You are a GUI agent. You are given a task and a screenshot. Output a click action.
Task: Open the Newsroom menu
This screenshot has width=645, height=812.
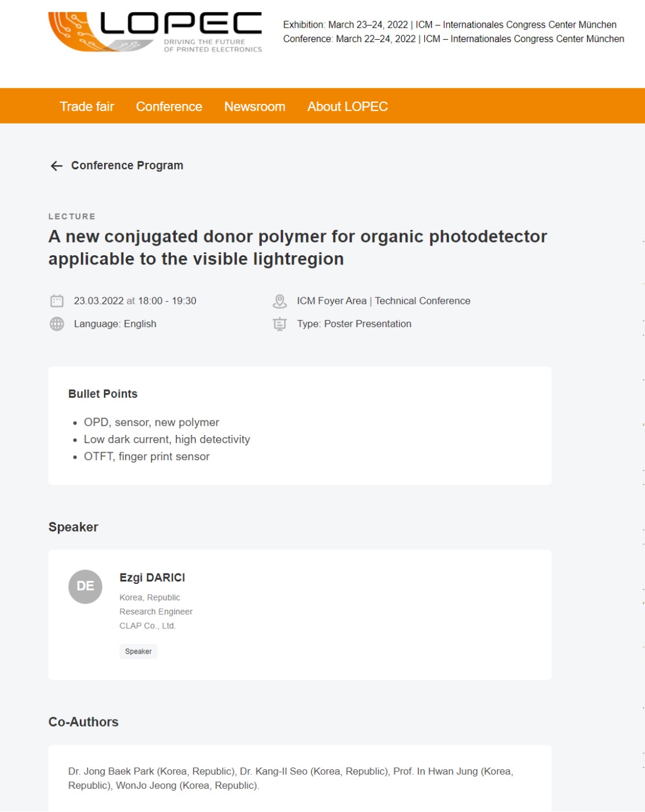pyautogui.click(x=254, y=107)
